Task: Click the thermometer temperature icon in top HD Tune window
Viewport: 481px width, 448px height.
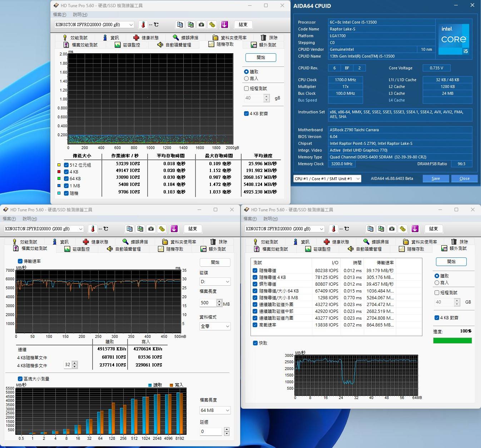Action: pos(143,25)
